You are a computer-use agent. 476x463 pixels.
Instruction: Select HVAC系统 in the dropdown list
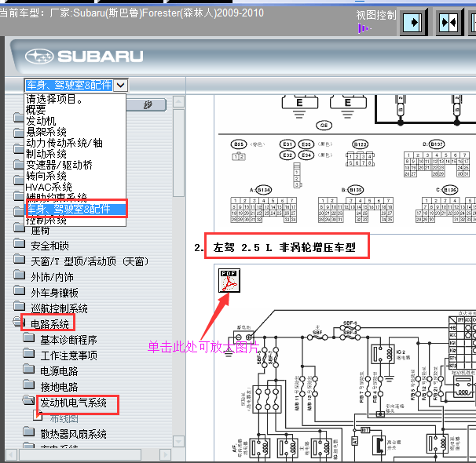(49, 187)
